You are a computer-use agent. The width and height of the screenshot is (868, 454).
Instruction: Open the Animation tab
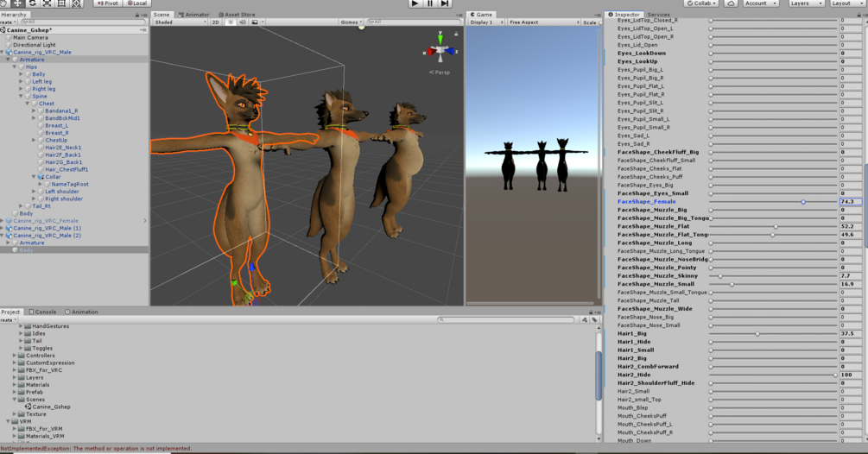(x=81, y=312)
